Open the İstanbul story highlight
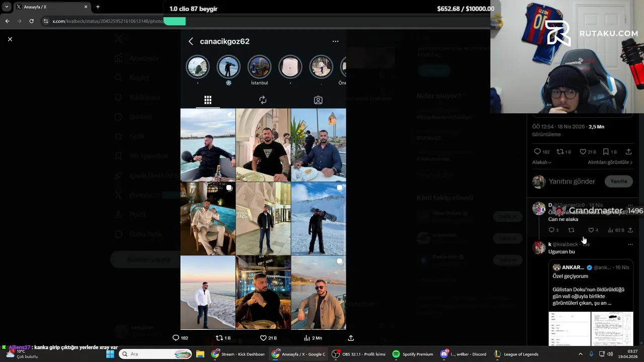Screen dimensions: 644x362 pos(259,70)
